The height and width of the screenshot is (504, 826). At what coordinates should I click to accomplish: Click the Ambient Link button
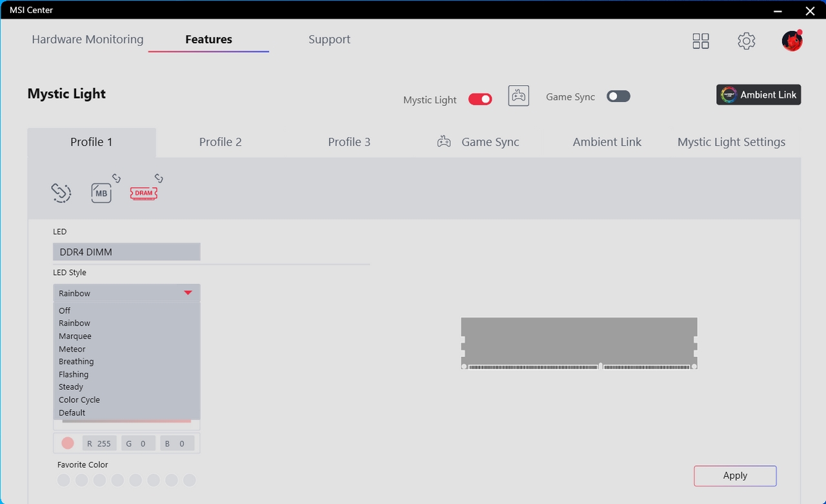click(x=759, y=95)
